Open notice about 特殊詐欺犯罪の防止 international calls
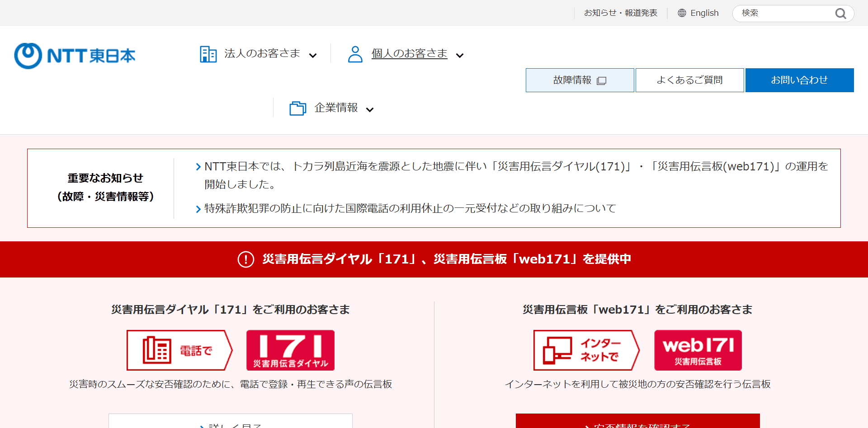The height and width of the screenshot is (428, 868). 410,208
